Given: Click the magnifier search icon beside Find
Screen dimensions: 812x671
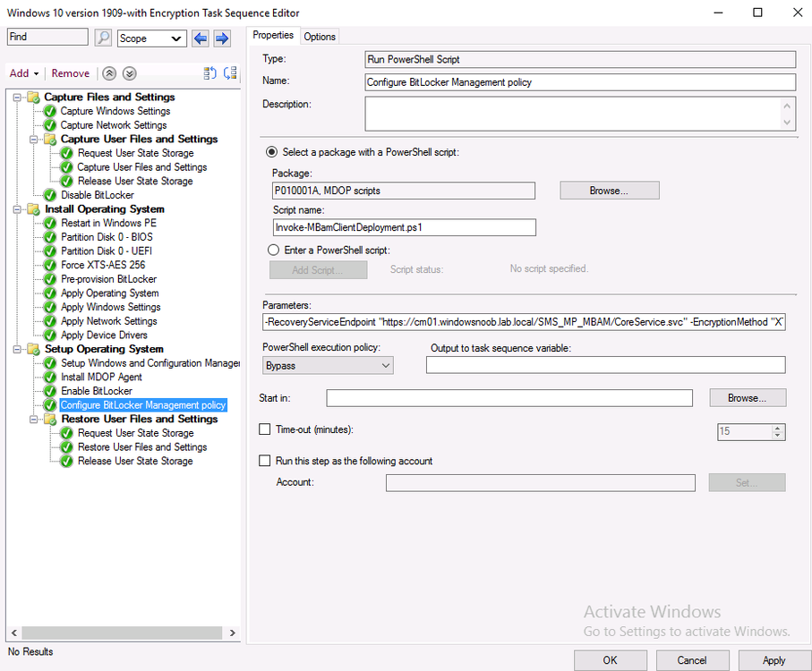Looking at the screenshot, I should click(103, 38).
